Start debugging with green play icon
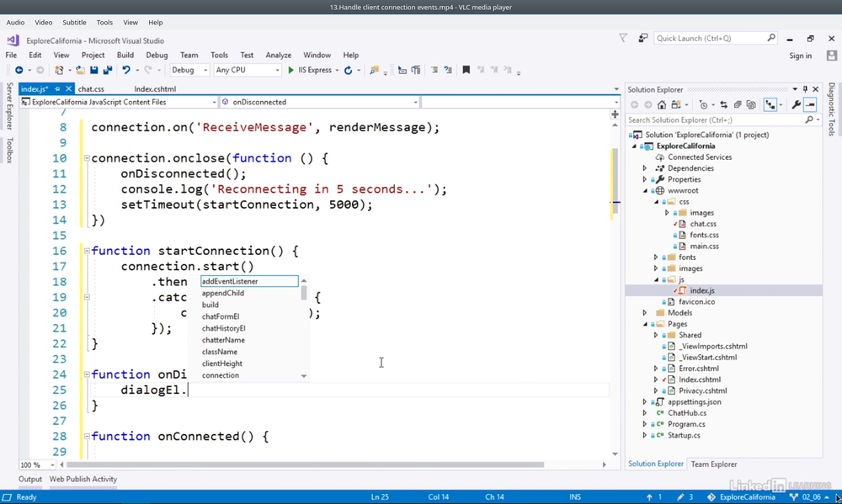The width and height of the screenshot is (842, 504). pos(290,71)
